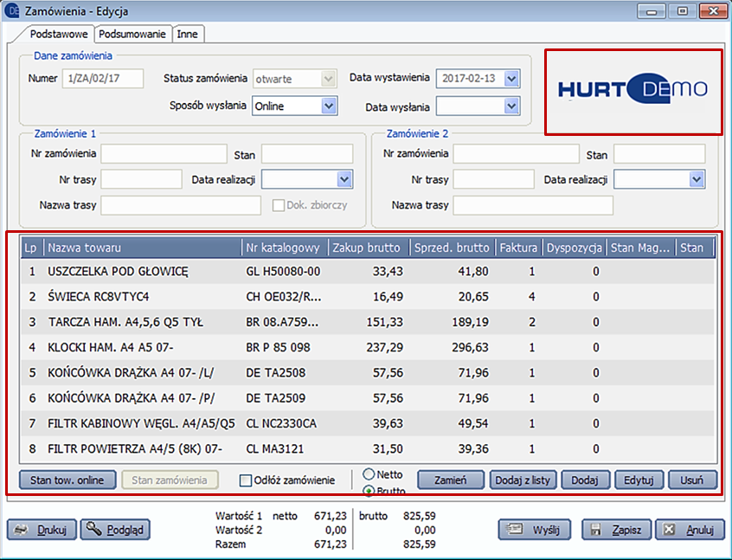732x560 pixels.
Task: Select the Netto radio button
Action: click(x=369, y=474)
